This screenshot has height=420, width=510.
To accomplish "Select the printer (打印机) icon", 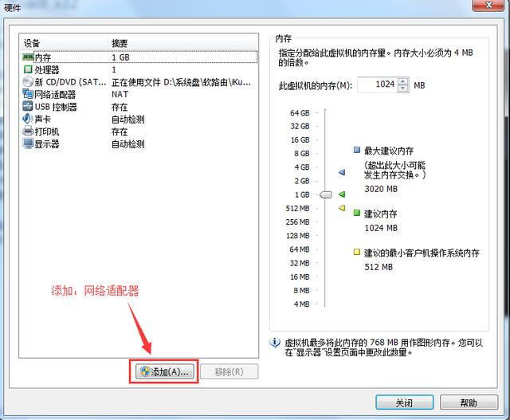I will [x=28, y=131].
